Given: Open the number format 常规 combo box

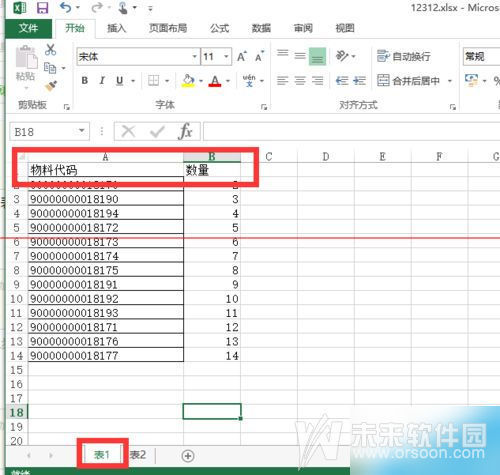Looking at the screenshot, I should click(481, 56).
